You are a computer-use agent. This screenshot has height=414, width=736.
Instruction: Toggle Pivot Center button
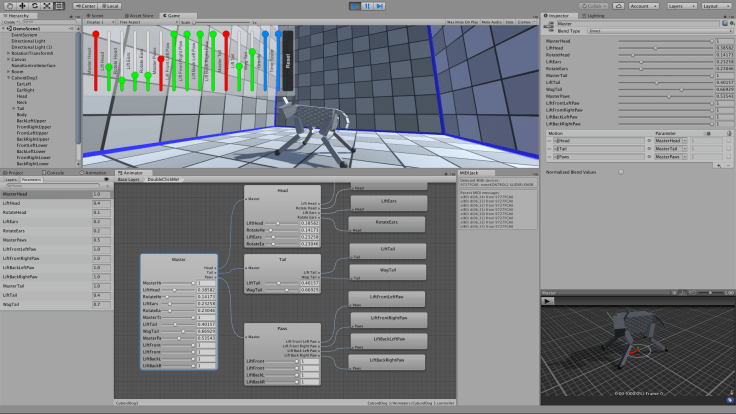click(85, 5)
